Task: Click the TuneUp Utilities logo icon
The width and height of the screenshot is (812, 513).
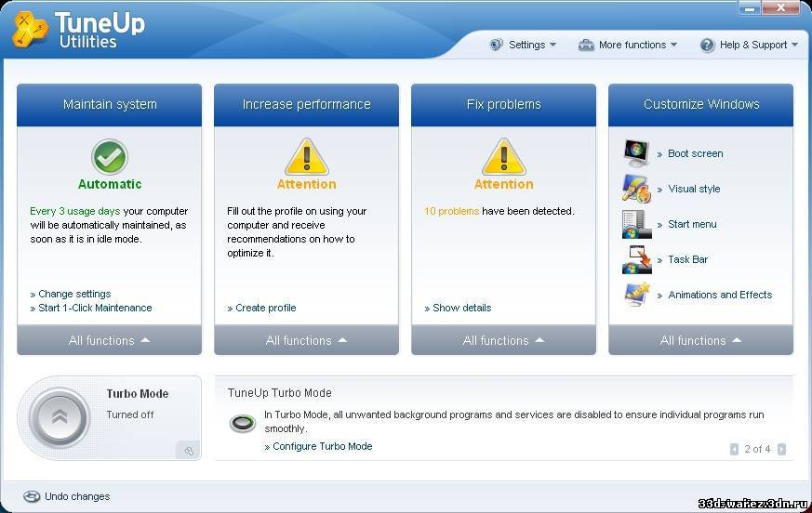Action: point(30,30)
